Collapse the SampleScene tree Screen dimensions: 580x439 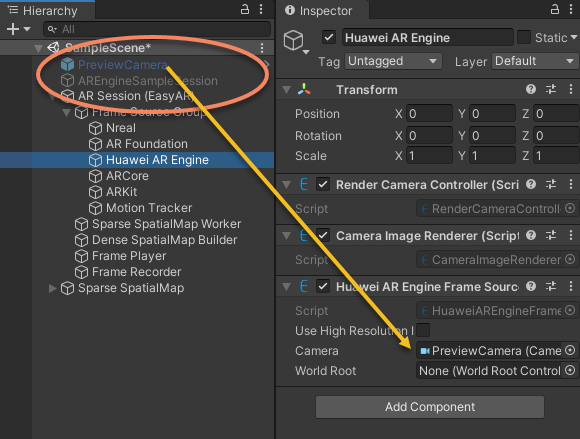tap(38, 48)
